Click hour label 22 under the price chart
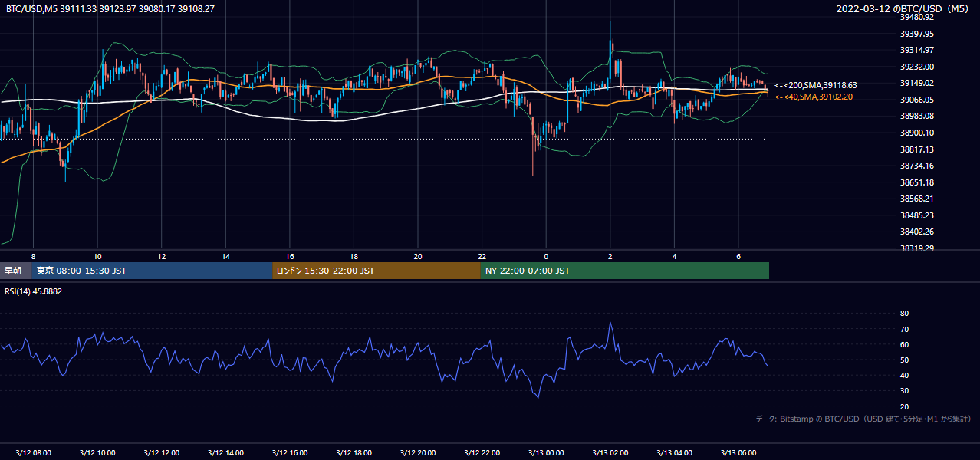Image resolution: width=980 pixels, height=460 pixels. [482, 256]
